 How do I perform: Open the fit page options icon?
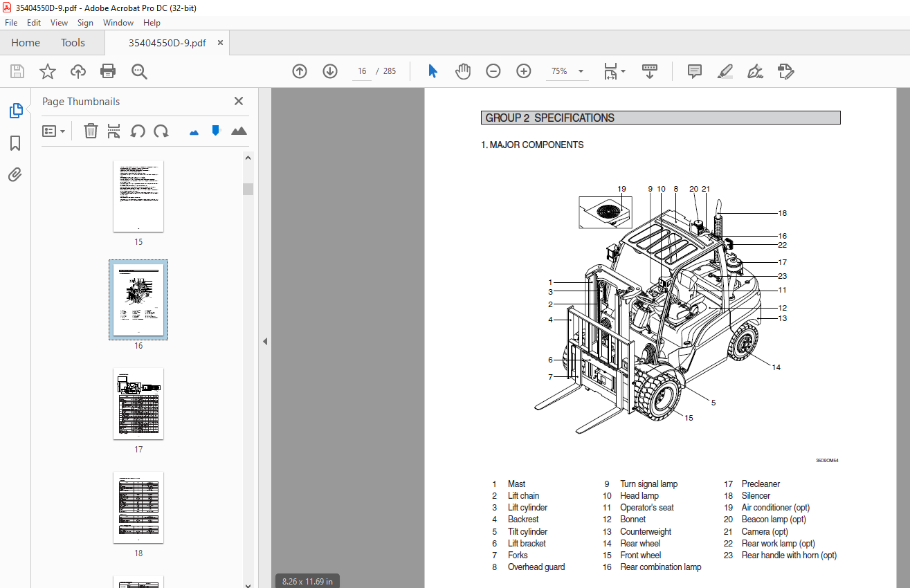(x=610, y=71)
